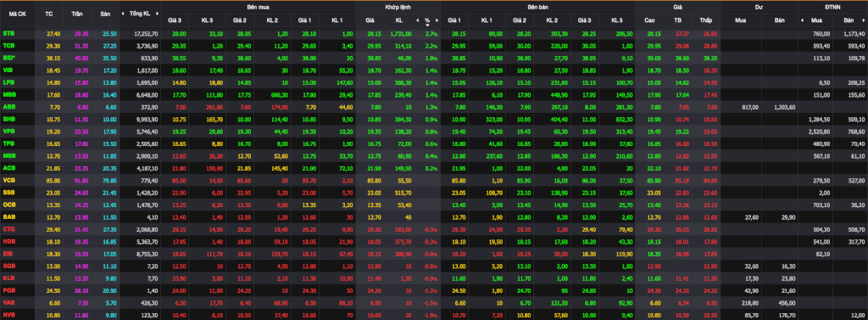The width and height of the screenshot is (868, 320).
Task: Click STB percent change 2.7%
Action: point(431,33)
